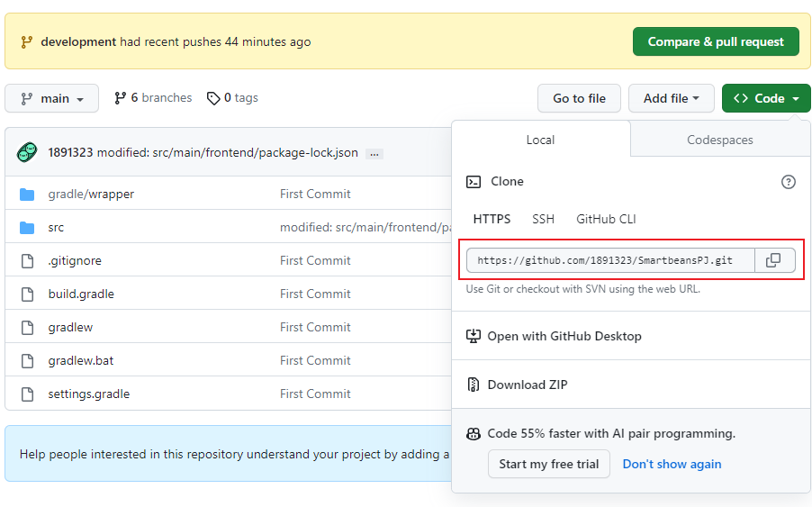The width and height of the screenshot is (812, 507).
Task: Click Compare & pull request button
Action: 716,42
